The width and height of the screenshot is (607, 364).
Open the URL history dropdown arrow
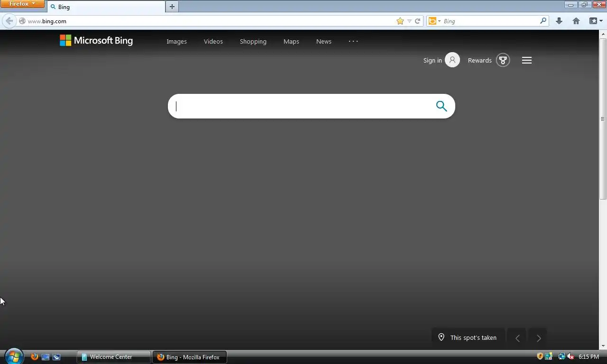point(409,21)
